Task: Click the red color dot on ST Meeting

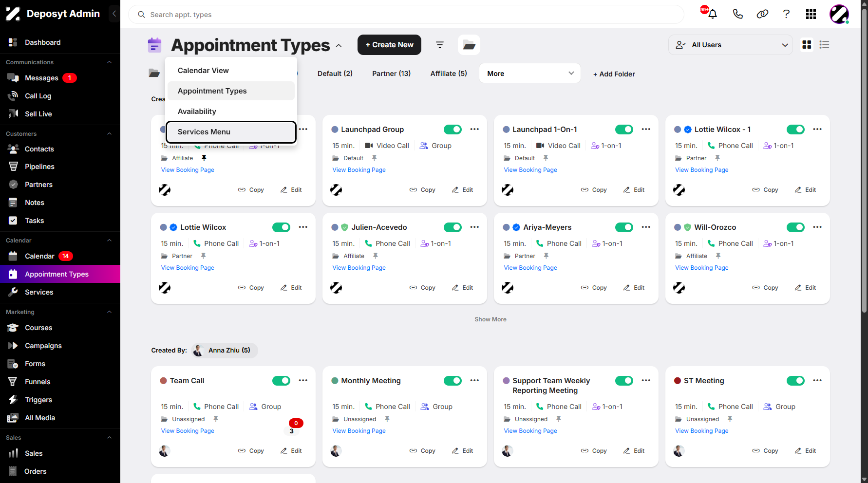Action: coord(677,381)
